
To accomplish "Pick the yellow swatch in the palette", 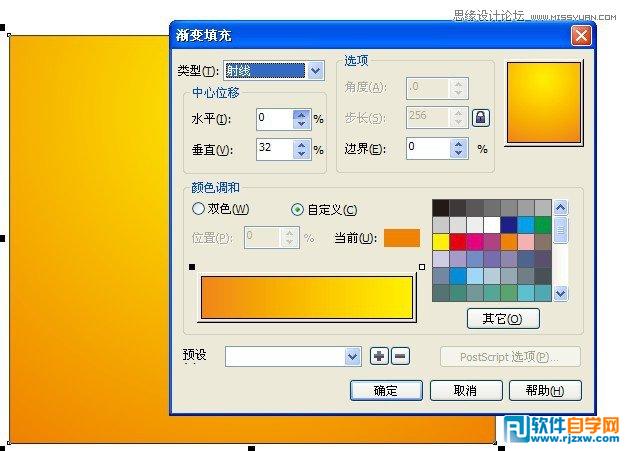I will click(441, 242).
